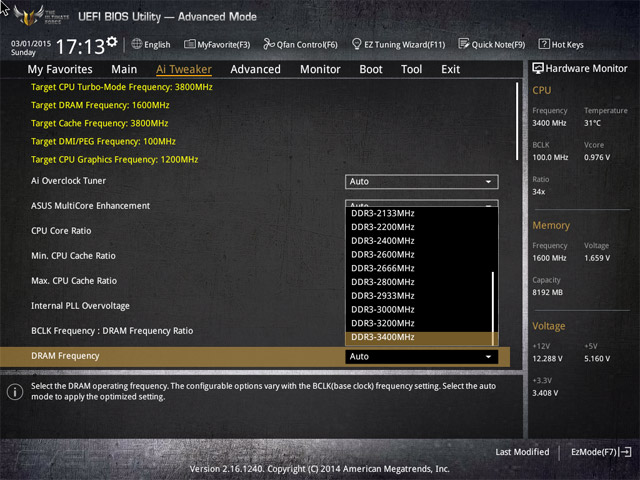Open Qfan Control(F6) fan icon
640x480 pixels.
click(269, 44)
